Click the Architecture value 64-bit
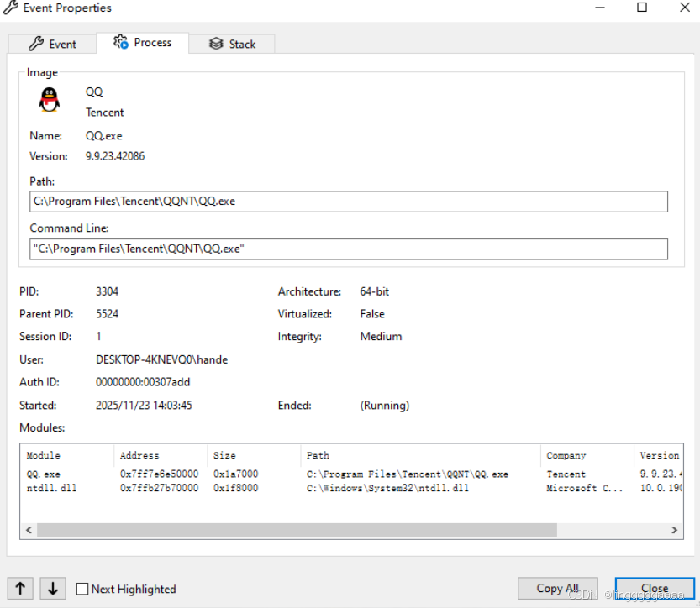 [375, 291]
